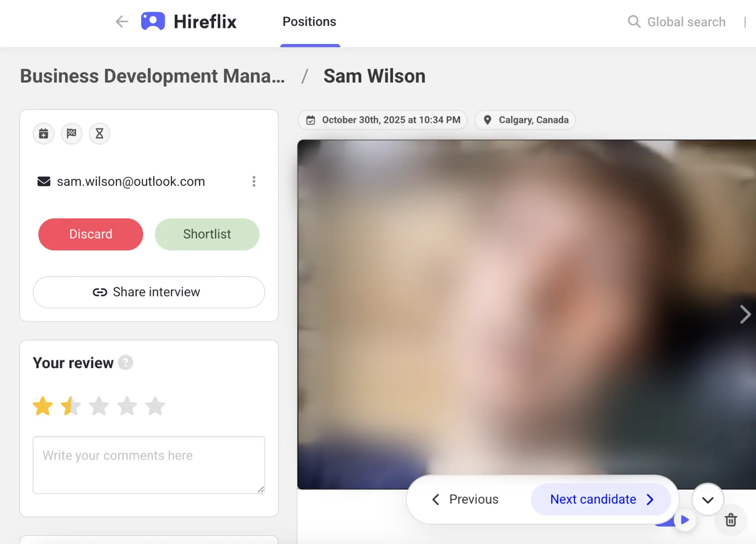The height and width of the screenshot is (544, 756).
Task: Open the review help tooltip question mark
Action: 125,362
